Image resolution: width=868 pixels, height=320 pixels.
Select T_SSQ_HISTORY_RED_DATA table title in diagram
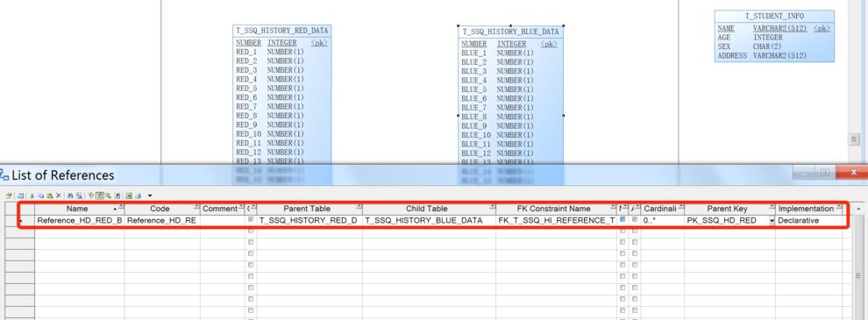[x=281, y=31]
